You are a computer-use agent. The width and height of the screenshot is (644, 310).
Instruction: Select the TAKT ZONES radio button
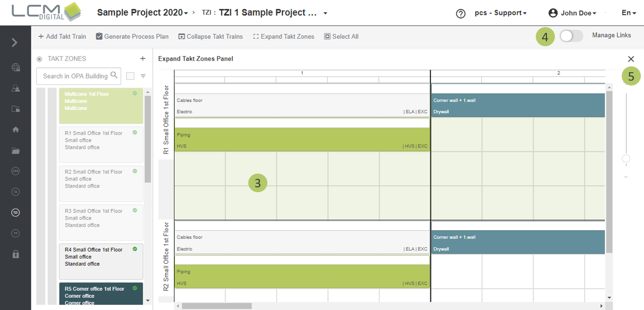[x=39, y=59]
